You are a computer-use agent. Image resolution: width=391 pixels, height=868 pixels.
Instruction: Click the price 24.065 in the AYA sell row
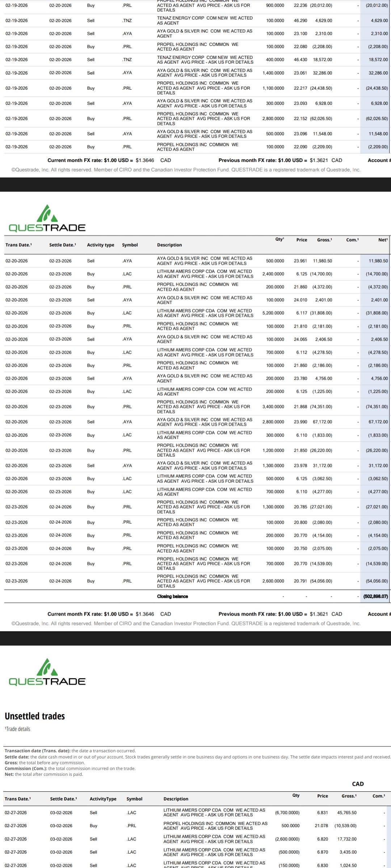(x=300, y=339)
